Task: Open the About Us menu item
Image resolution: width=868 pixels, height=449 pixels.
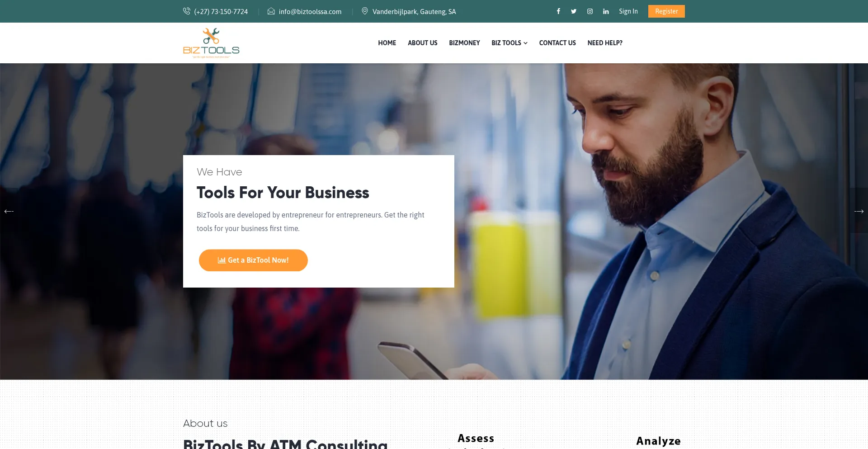Action: [423, 43]
